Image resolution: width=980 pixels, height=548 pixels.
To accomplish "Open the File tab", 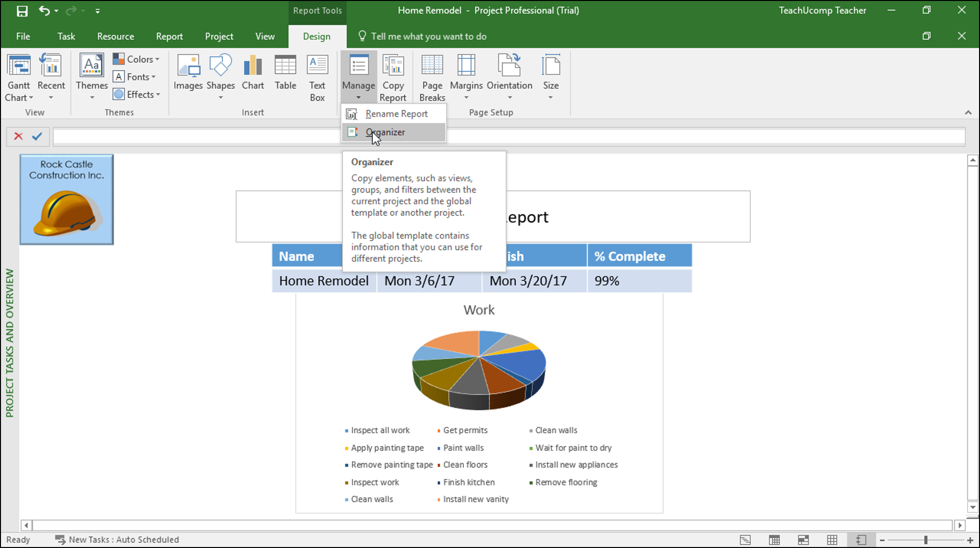I will (23, 36).
